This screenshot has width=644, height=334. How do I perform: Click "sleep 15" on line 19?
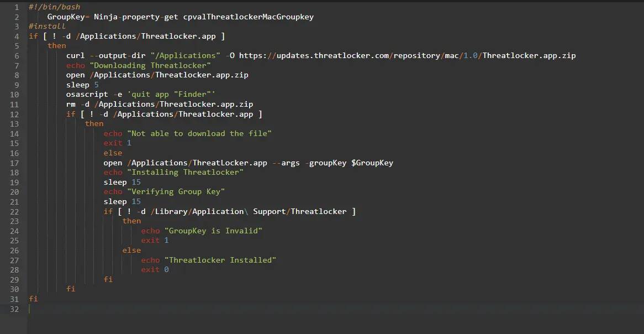point(122,182)
